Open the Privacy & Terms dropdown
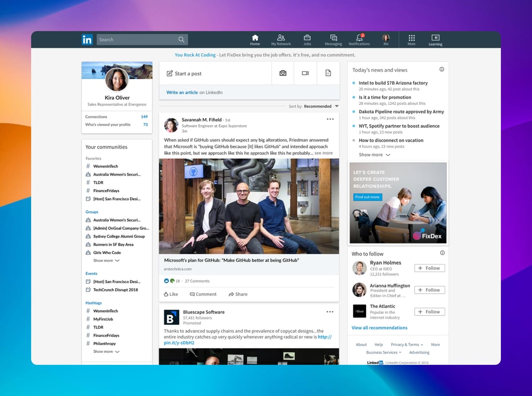The image size is (532, 396). point(407,345)
